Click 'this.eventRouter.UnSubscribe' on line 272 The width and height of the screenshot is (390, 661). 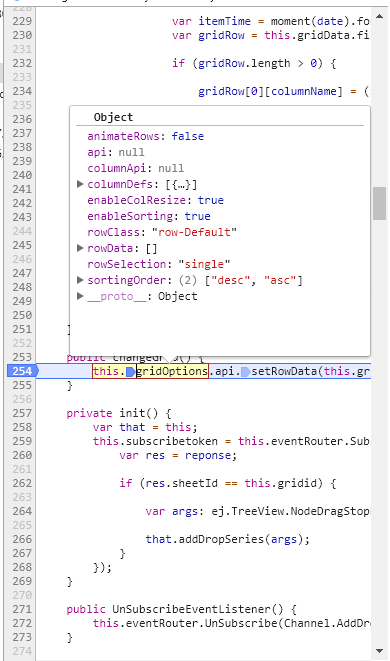click(x=185, y=623)
